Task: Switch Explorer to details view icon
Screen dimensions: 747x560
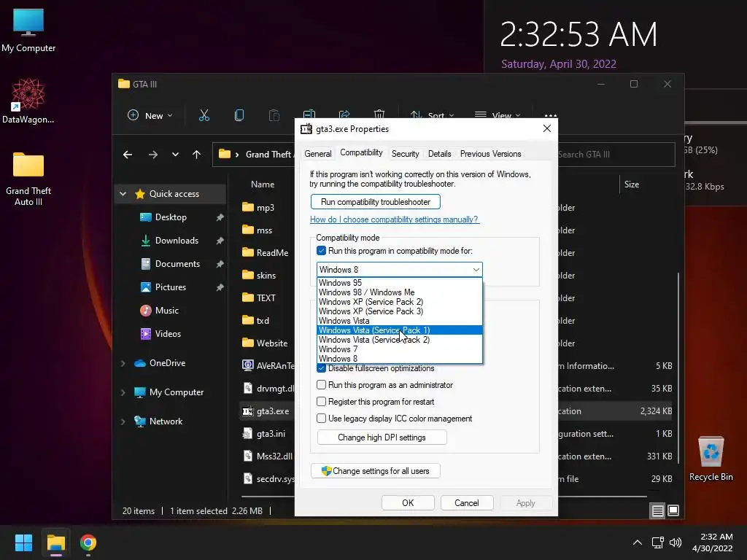Action: click(x=657, y=511)
